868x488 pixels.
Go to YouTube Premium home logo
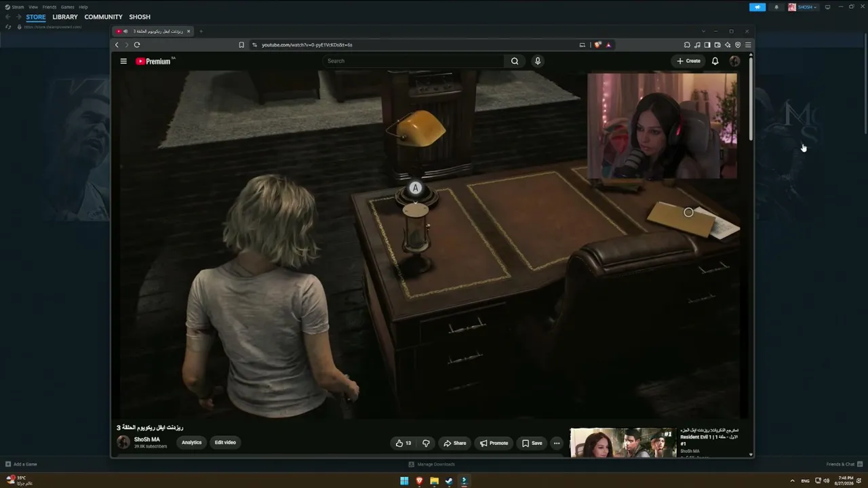[x=153, y=61]
